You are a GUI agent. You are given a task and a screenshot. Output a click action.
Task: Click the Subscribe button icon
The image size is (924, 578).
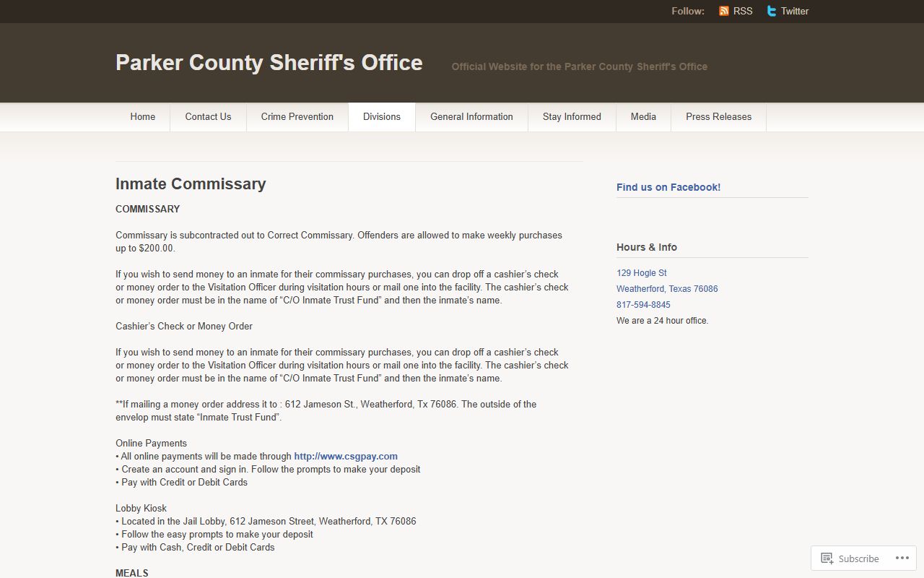pyautogui.click(x=827, y=558)
